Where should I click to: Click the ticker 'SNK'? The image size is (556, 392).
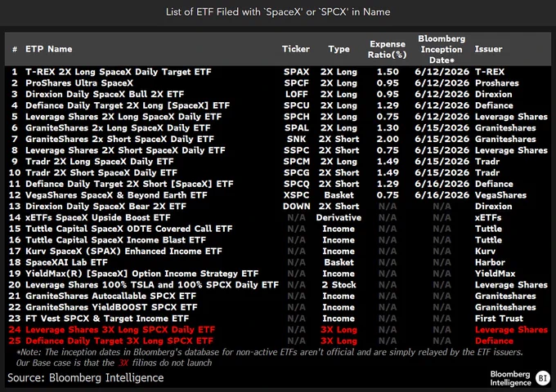pos(296,139)
